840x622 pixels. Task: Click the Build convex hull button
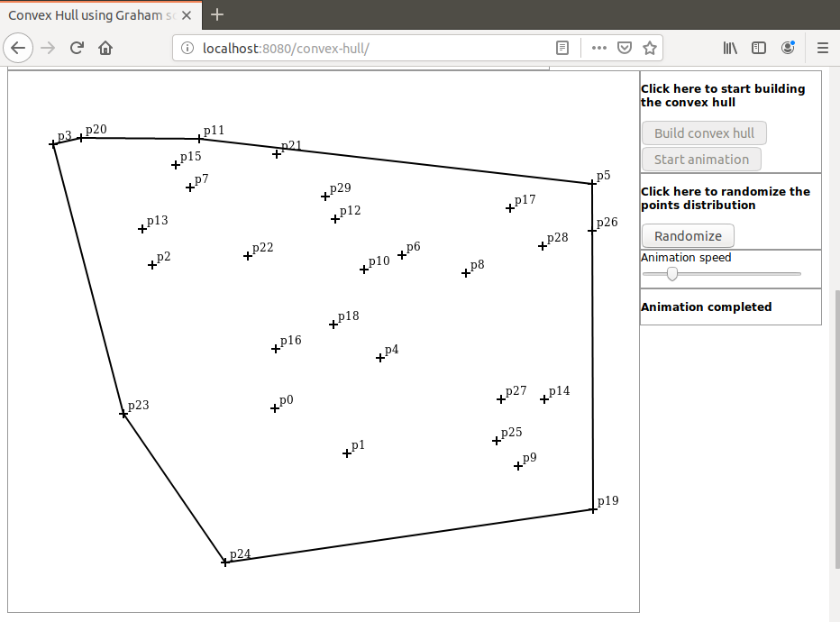(x=704, y=133)
